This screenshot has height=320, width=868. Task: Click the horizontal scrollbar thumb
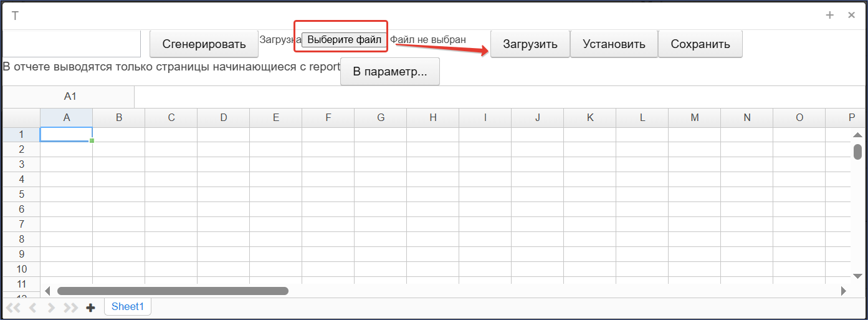tap(173, 291)
